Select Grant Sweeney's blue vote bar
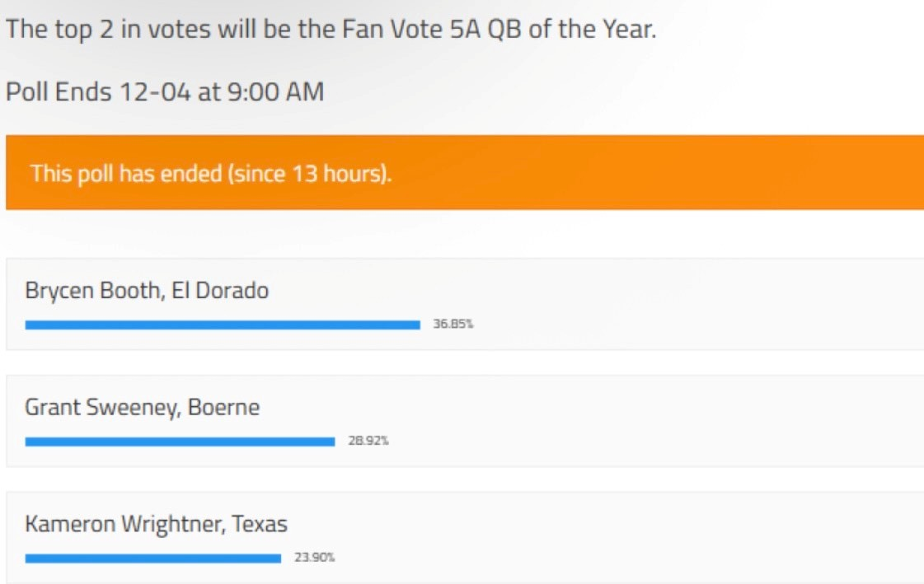This screenshot has height=584, width=924. (180, 442)
